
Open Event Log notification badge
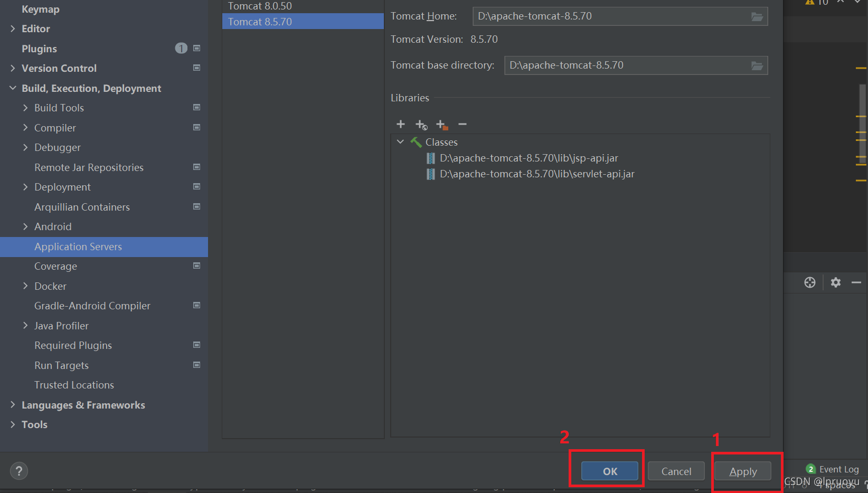coord(811,469)
